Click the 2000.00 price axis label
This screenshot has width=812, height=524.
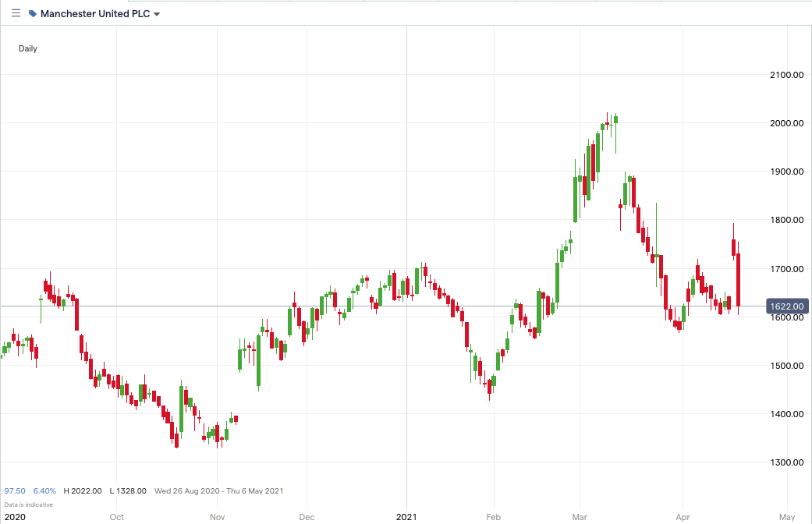tap(786, 123)
